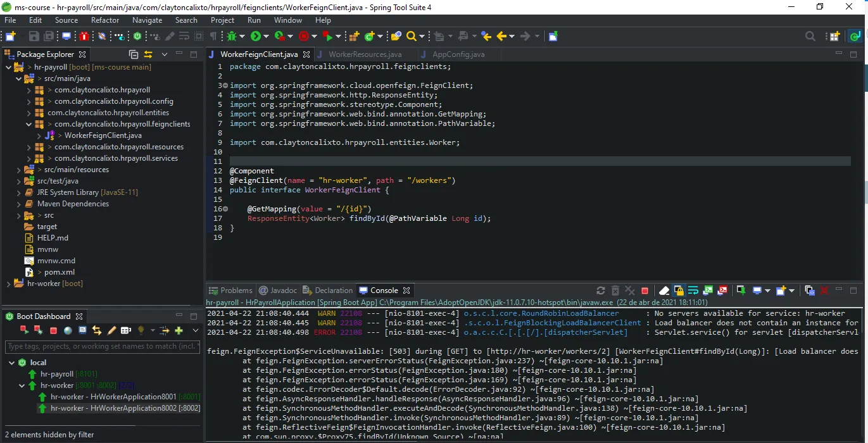Click the Open Type folder icon
868x443 pixels.
pos(396,36)
